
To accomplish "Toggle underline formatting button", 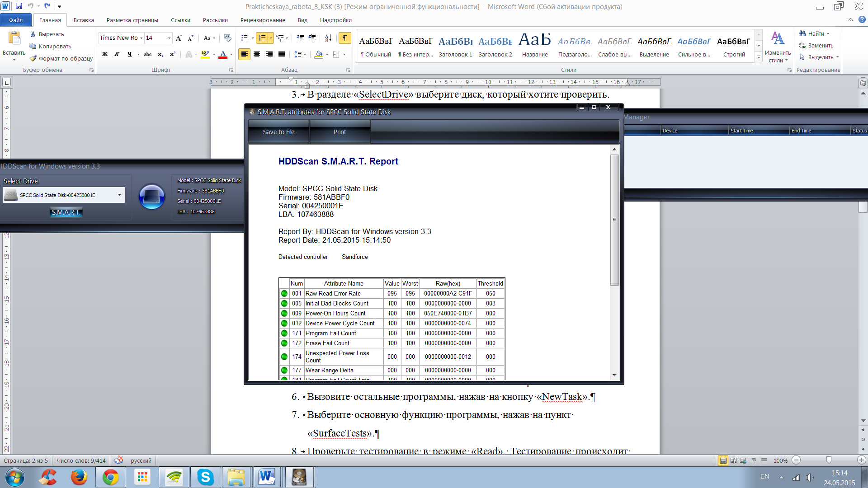I will pyautogui.click(x=130, y=54).
